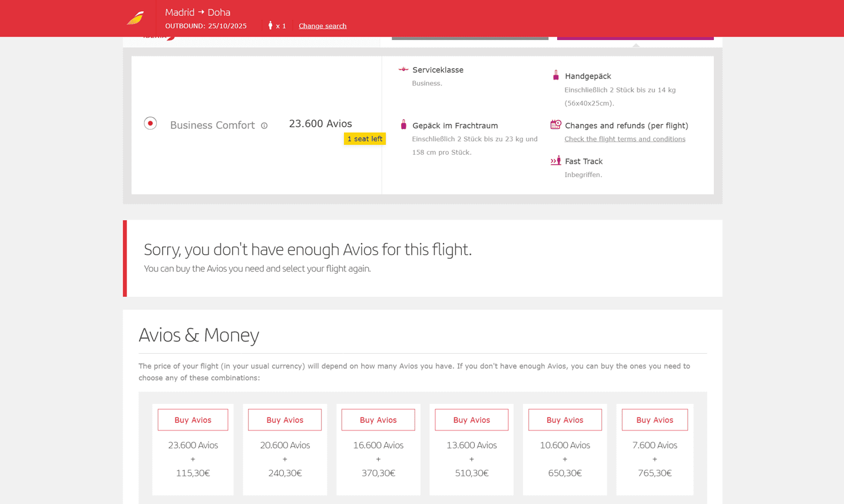Click the Fast Track icon
Image resolution: width=844 pixels, height=504 pixels.
click(x=555, y=161)
